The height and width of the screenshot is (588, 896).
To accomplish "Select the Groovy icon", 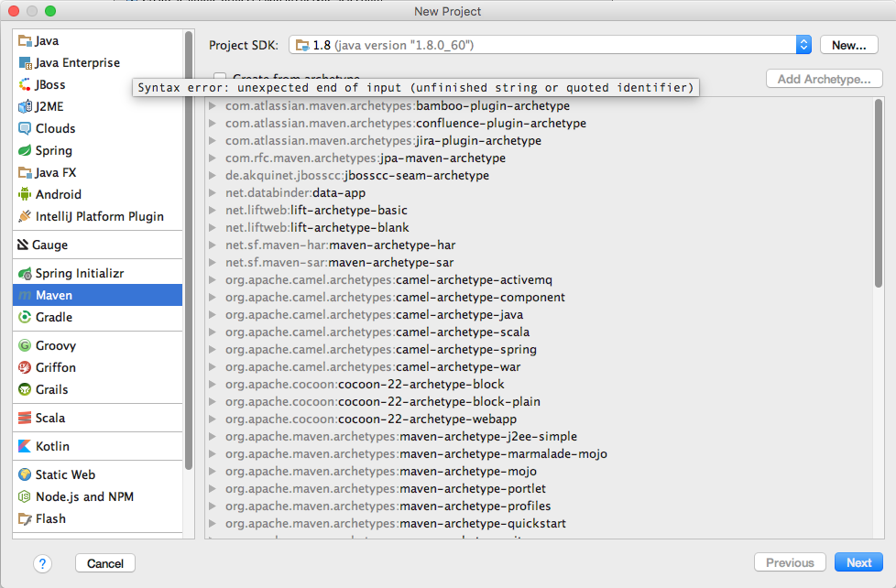I will (x=25, y=345).
